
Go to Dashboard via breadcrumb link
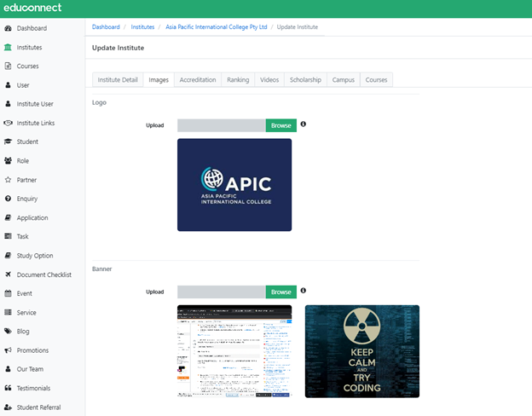click(106, 26)
